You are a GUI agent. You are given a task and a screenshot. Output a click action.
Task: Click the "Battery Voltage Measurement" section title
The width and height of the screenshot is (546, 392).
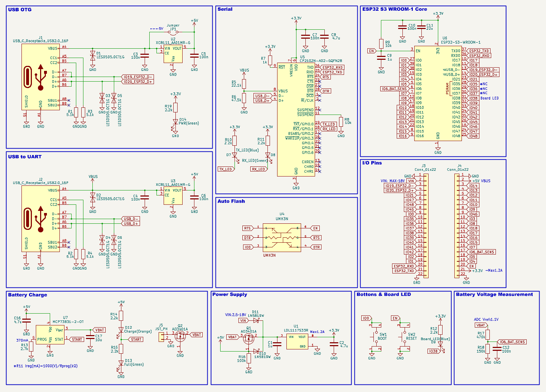(494, 295)
